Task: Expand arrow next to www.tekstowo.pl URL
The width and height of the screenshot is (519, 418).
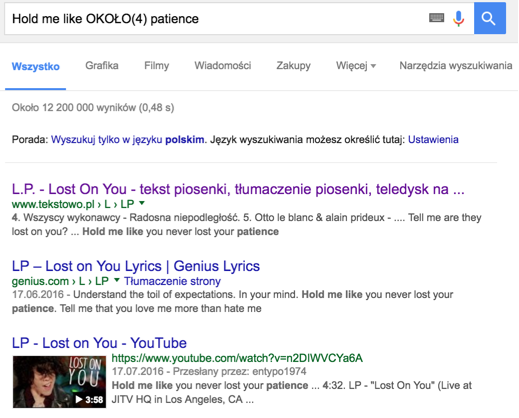Action: (142, 203)
